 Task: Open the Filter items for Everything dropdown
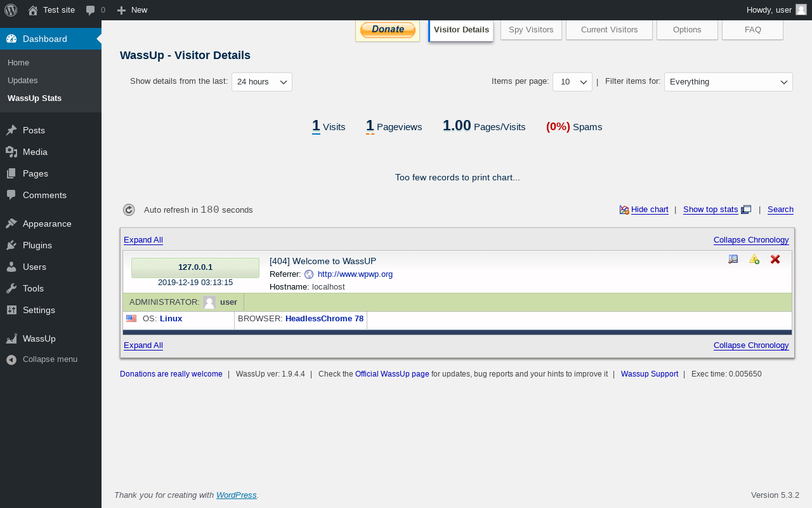[728, 82]
